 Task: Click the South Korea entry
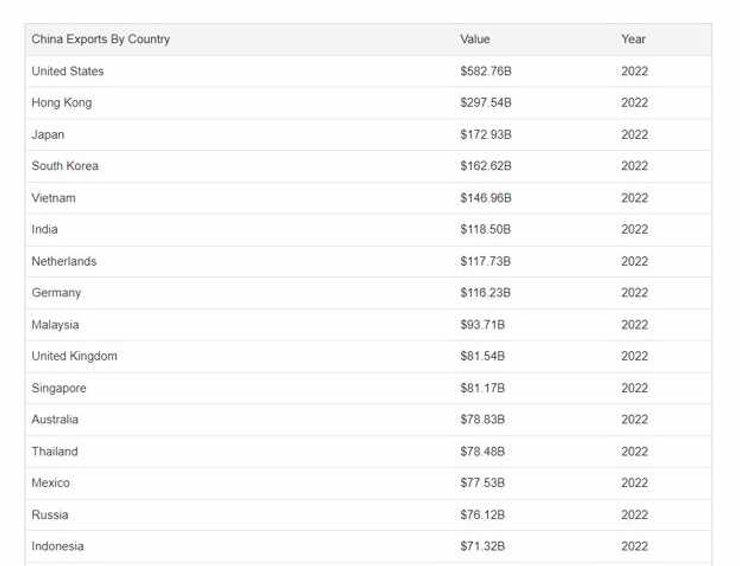[x=65, y=166]
